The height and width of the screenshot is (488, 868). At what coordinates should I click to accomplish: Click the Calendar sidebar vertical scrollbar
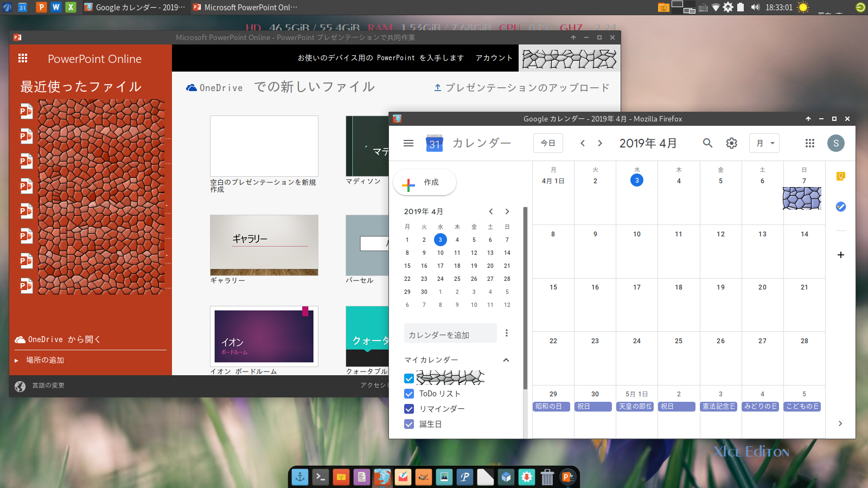pos(525,298)
